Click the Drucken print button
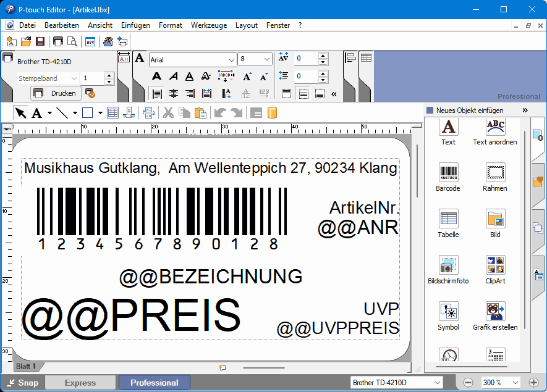547x392 pixels. point(56,93)
